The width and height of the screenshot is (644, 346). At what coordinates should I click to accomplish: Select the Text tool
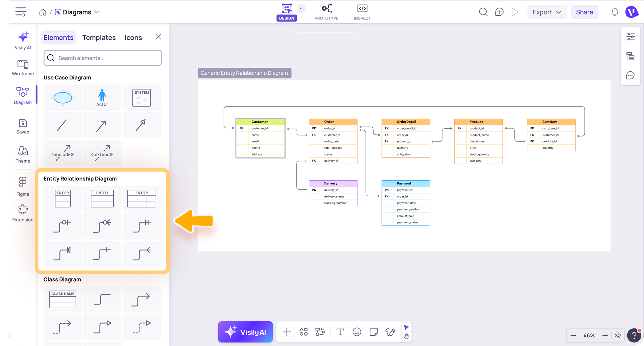click(x=340, y=332)
